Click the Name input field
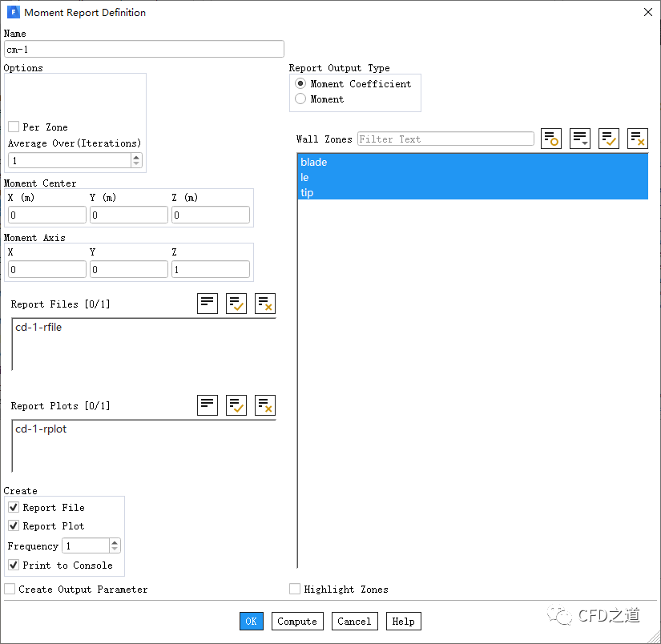Viewport: 661px width, 644px height. tap(144, 50)
